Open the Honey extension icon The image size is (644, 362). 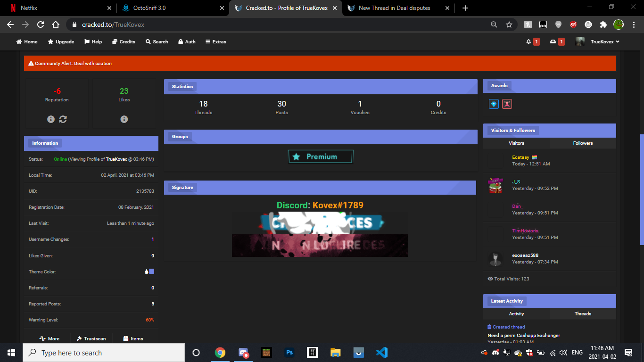pos(528,25)
